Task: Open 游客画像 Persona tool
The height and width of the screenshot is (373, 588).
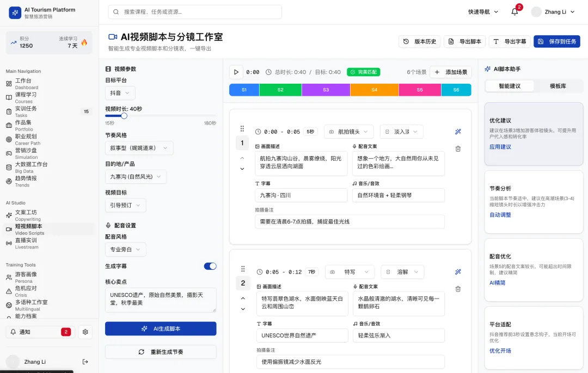Action: tap(49, 277)
